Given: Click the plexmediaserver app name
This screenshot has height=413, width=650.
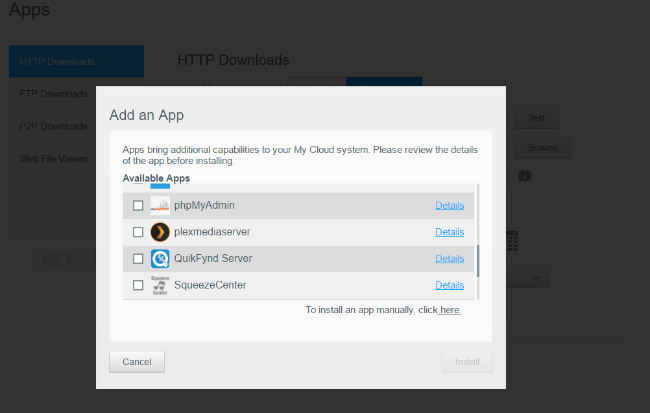Looking at the screenshot, I should (x=212, y=232).
